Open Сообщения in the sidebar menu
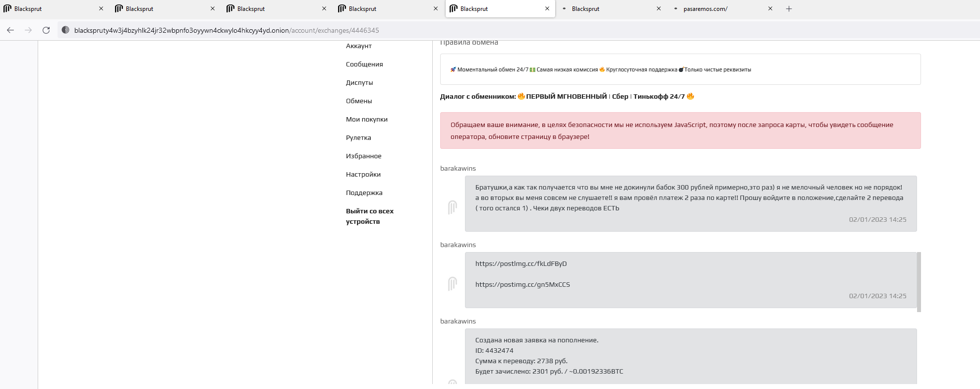Screen dimensions: 980x389 click(x=364, y=64)
